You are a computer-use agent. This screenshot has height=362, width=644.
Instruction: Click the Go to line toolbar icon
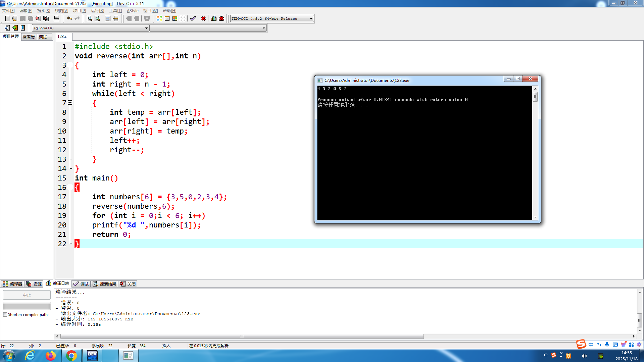pyautogui.click(x=115, y=18)
